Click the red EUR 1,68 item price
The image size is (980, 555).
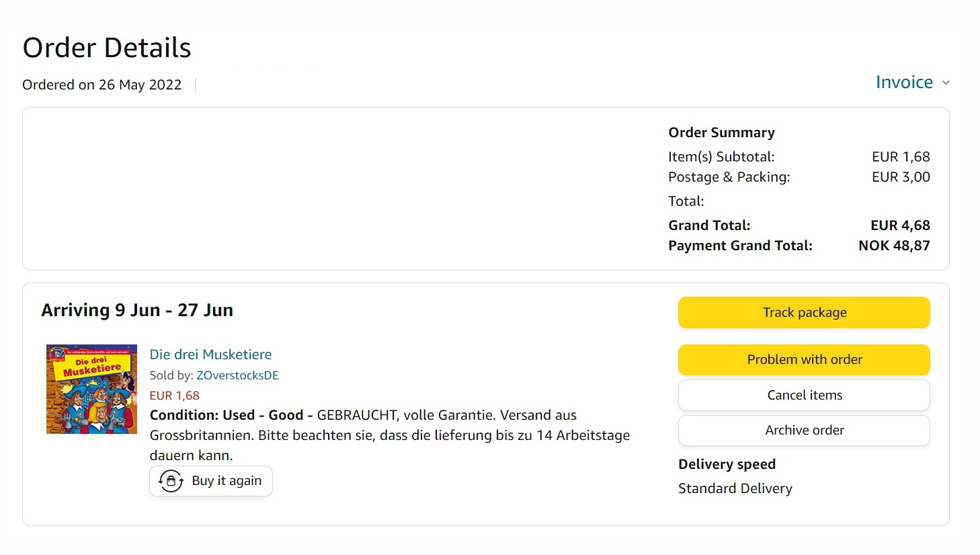coord(174,396)
